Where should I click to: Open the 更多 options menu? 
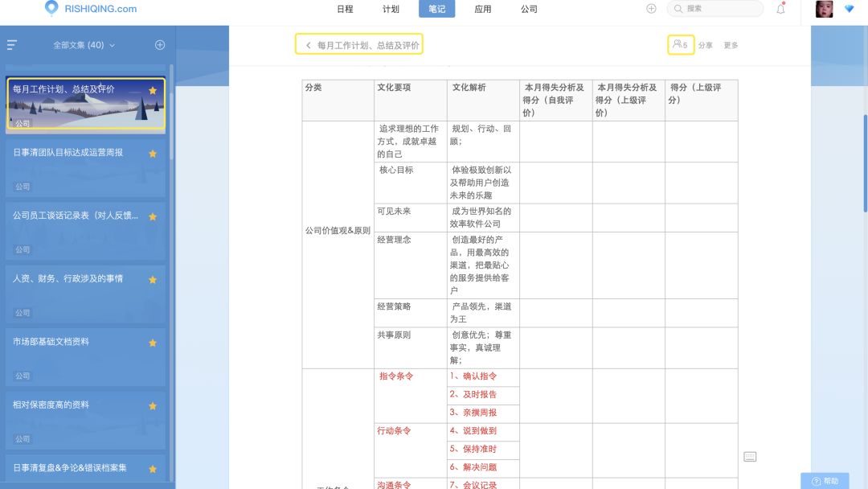coord(730,45)
